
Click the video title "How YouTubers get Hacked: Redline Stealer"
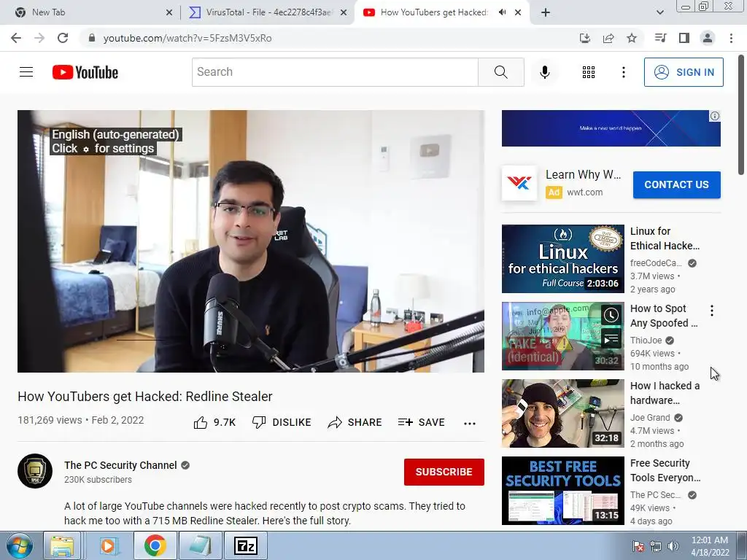pos(145,397)
